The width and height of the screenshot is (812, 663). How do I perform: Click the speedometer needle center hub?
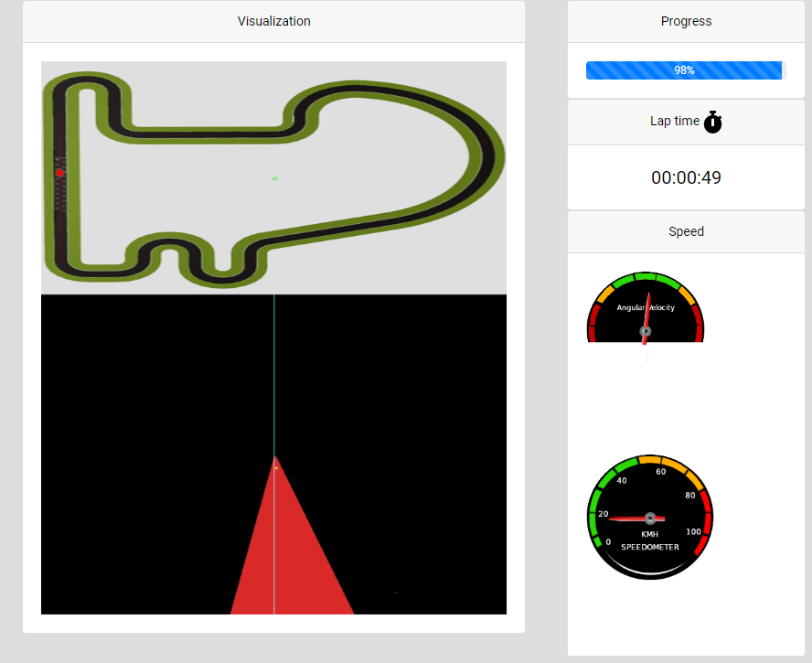tap(650, 518)
